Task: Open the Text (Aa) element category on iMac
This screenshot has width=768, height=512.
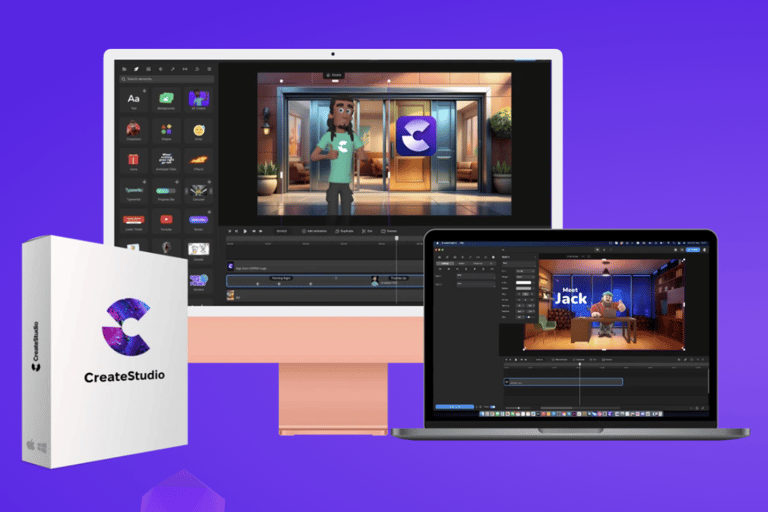Action: (133, 100)
